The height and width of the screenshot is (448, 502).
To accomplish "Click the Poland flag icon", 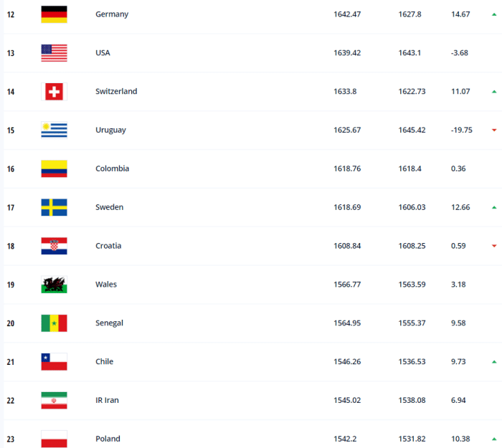I will (54, 439).
